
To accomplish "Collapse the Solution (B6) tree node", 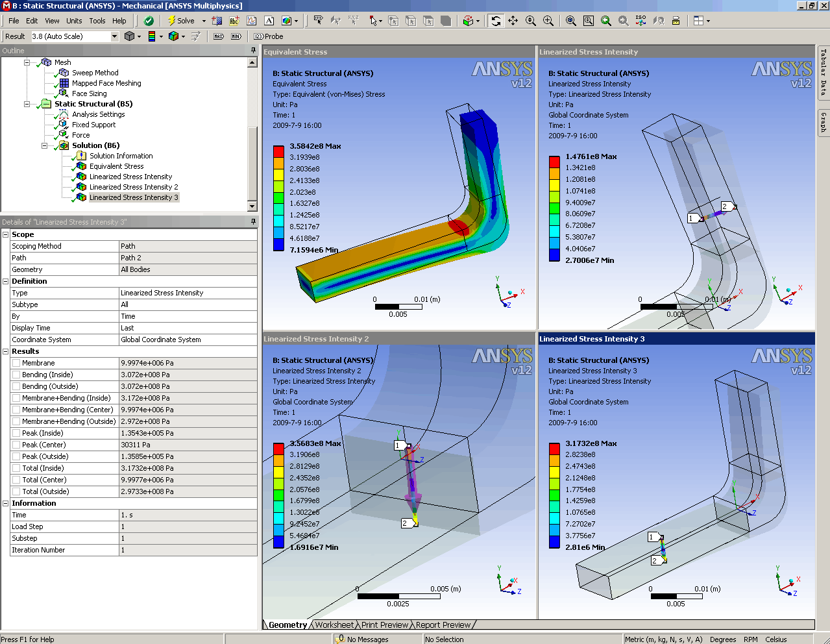I will pyautogui.click(x=45, y=145).
